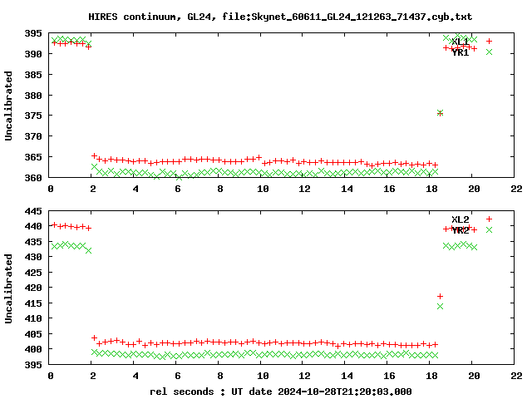Screen dimensions: 532x399
Task: Click the 415 tick label on lower y-axis
Action: pyautogui.click(x=33, y=303)
